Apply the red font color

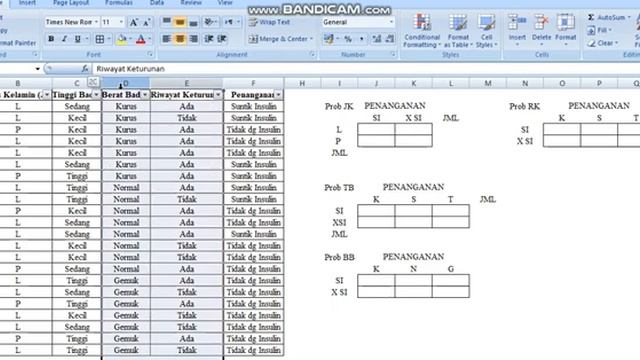click(x=141, y=39)
